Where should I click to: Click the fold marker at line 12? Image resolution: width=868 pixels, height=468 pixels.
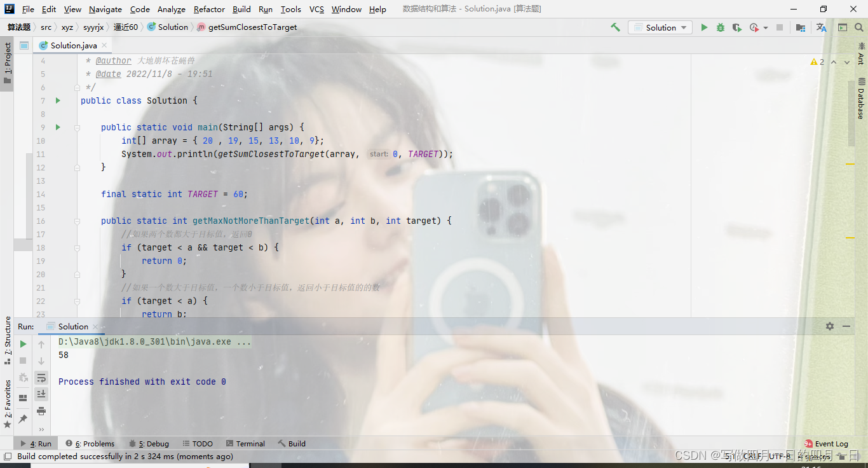[x=77, y=167]
